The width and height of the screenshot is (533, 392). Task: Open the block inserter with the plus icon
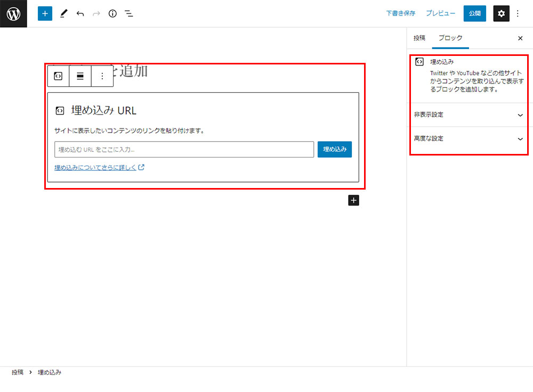44,13
